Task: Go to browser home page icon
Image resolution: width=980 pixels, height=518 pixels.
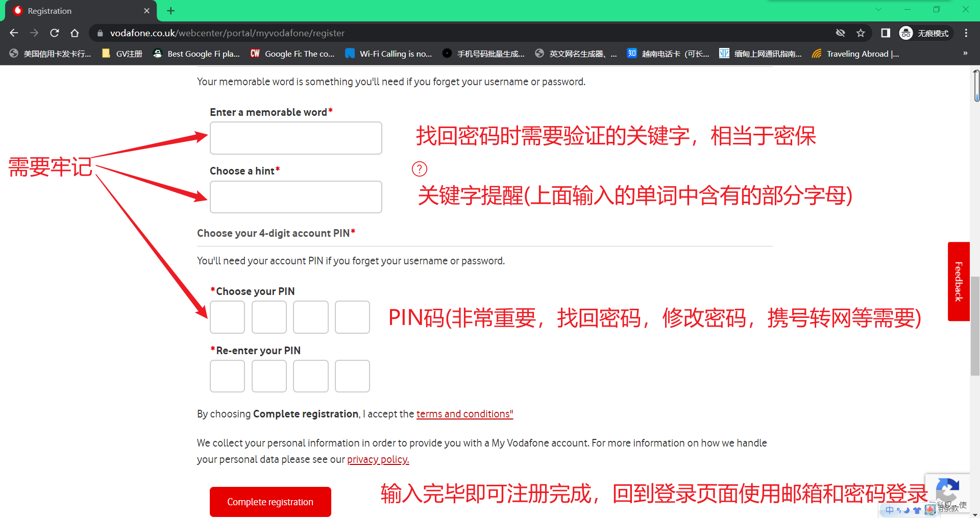Action: click(75, 33)
